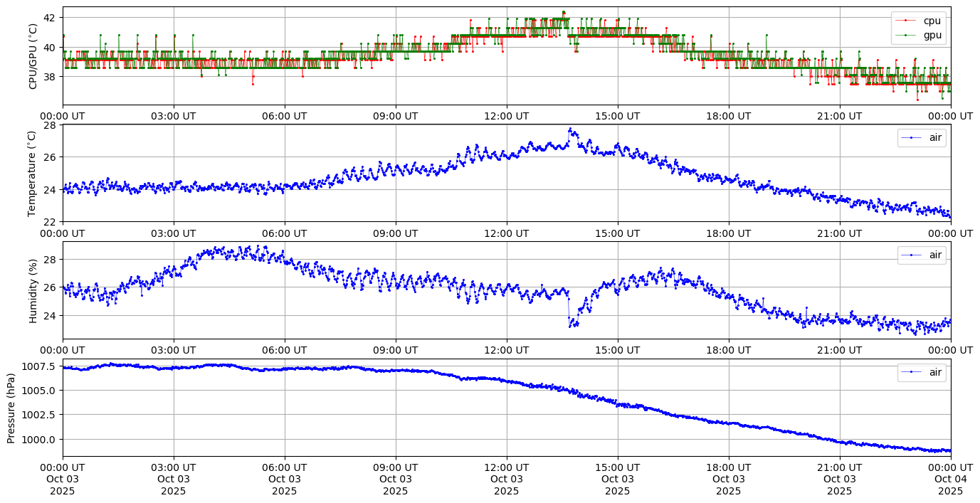Viewport: 980px width, 503px height.
Task: Click the 00:00 UT Oct 04 2025 tick label
Action: [950, 479]
